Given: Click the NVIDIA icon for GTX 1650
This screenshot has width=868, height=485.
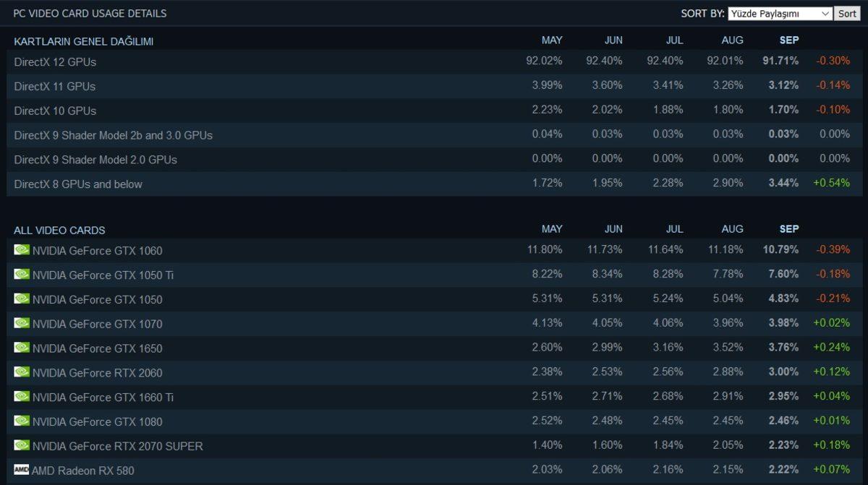Looking at the screenshot, I should pyautogui.click(x=22, y=348).
